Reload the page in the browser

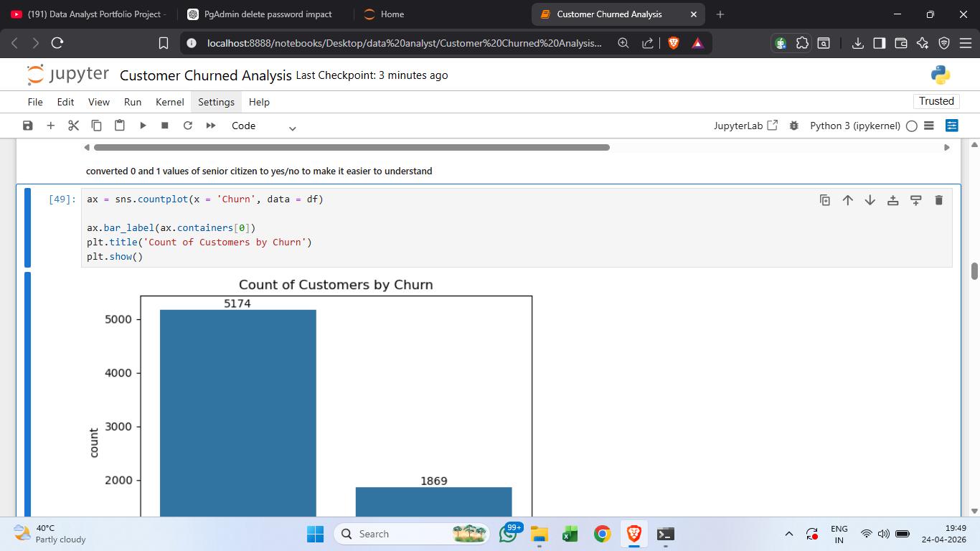(57, 43)
